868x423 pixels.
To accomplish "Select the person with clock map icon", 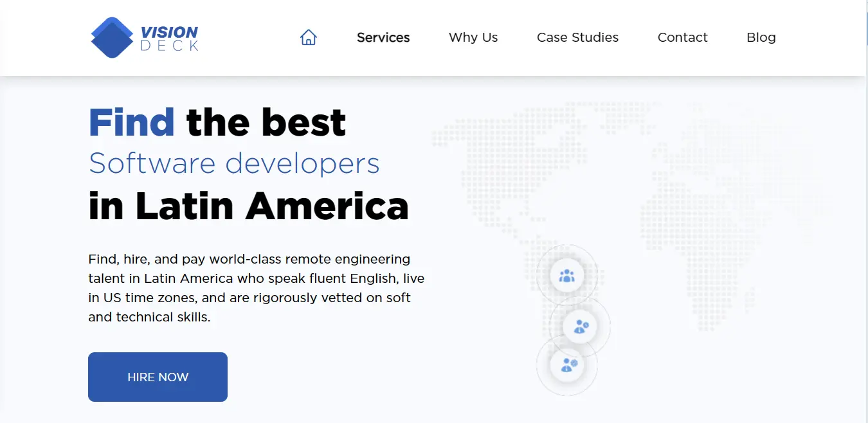I will [580, 327].
